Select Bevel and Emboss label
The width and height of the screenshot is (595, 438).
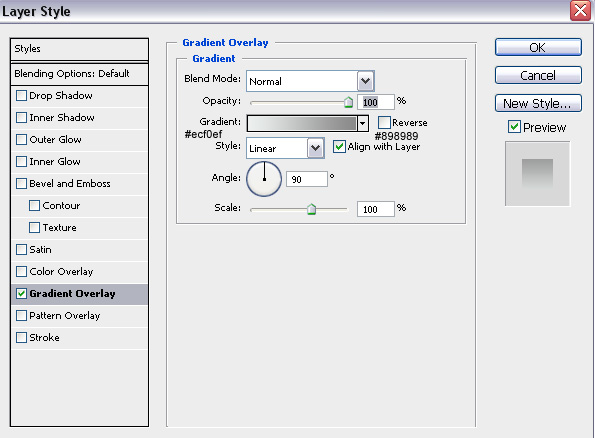[x=70, y=183]
